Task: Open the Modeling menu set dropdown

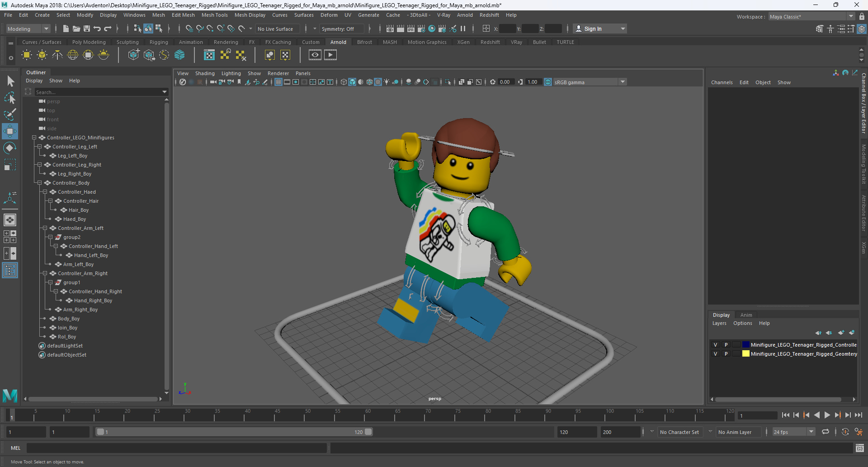Action: click(28, 29)
